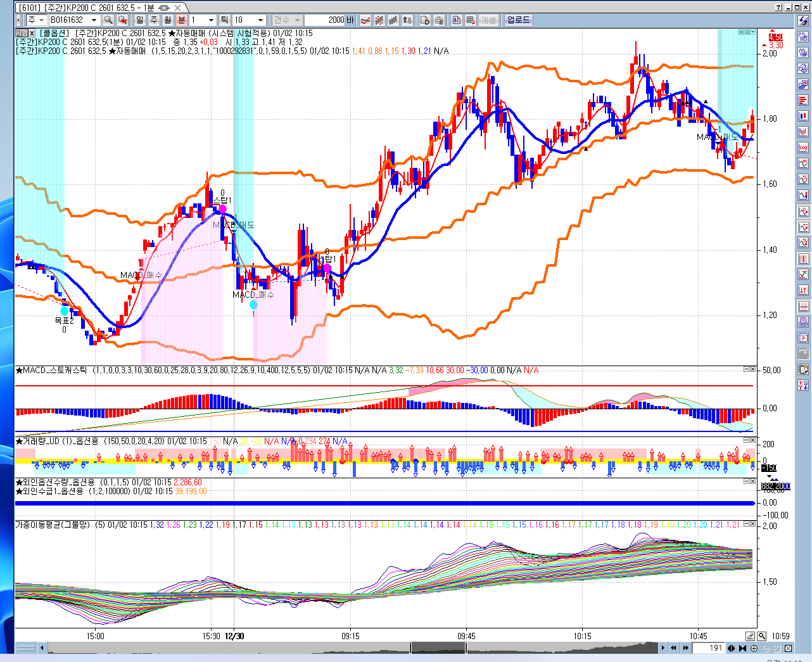Toggle the 일 (daily) period button
This screenshot has width=812, height=662.
(x=140, y=20)
